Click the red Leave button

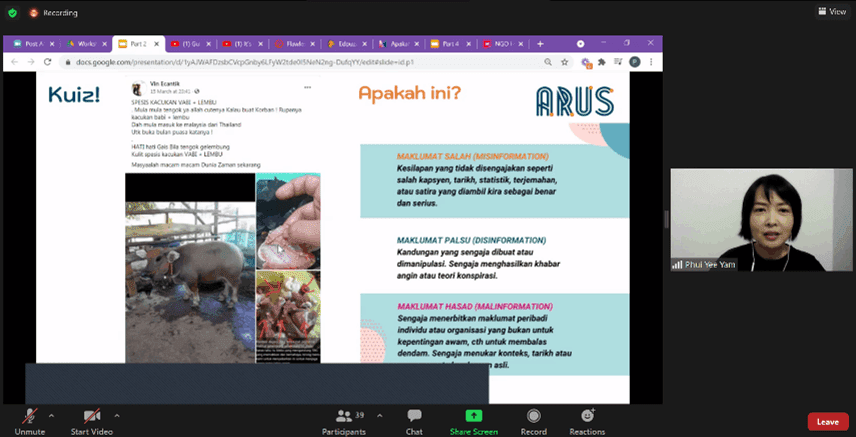[x=828, y=422]
